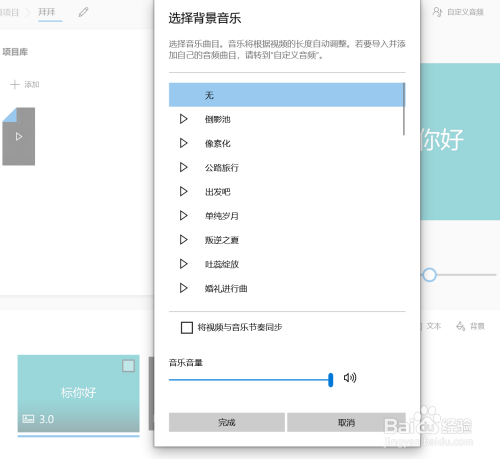500x459 pixels.
Task: Click the music volume slider handle
Action: [330, 380]
